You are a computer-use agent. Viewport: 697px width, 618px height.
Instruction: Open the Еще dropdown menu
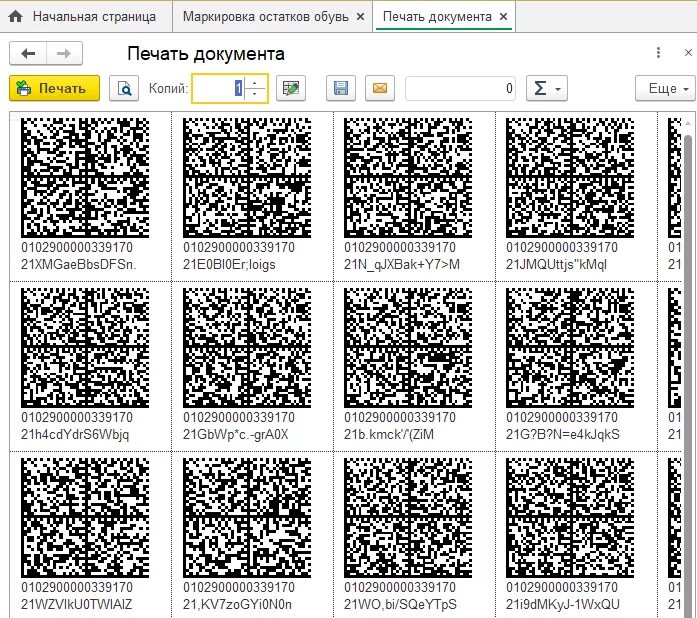665,88
